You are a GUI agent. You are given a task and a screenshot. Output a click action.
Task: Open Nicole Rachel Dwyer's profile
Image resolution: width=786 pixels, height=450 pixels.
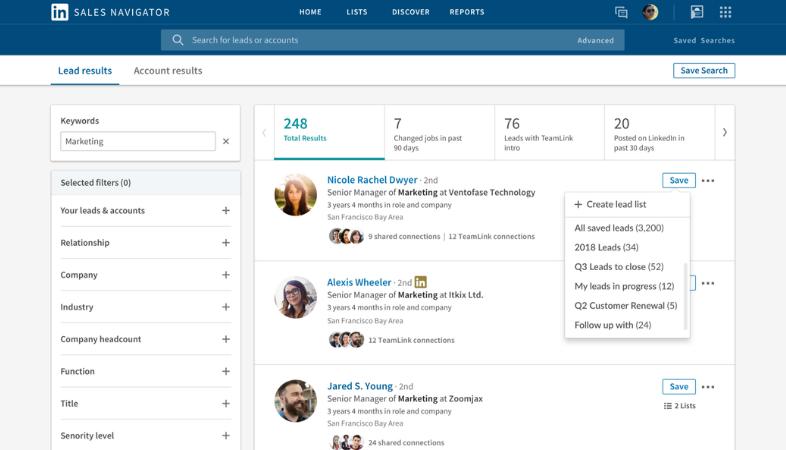pyautogui.click(x=372, y=180)
